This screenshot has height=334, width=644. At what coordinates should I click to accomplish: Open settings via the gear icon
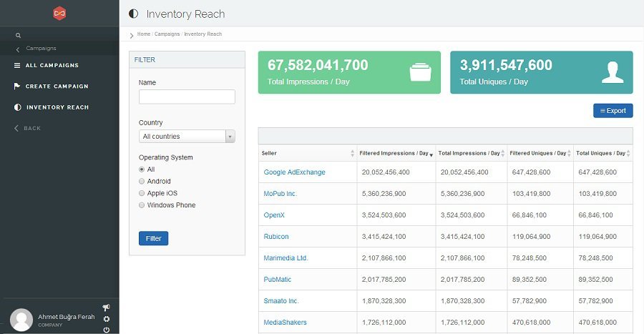coord(107,319)
